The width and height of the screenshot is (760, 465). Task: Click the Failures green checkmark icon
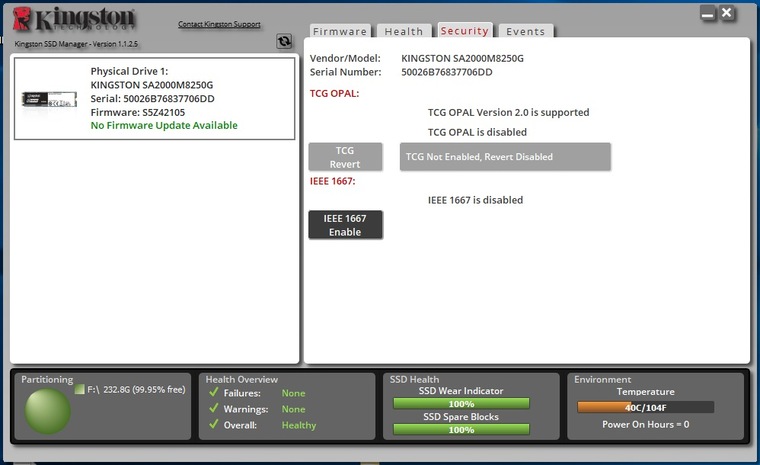click(x=212, y=393)
